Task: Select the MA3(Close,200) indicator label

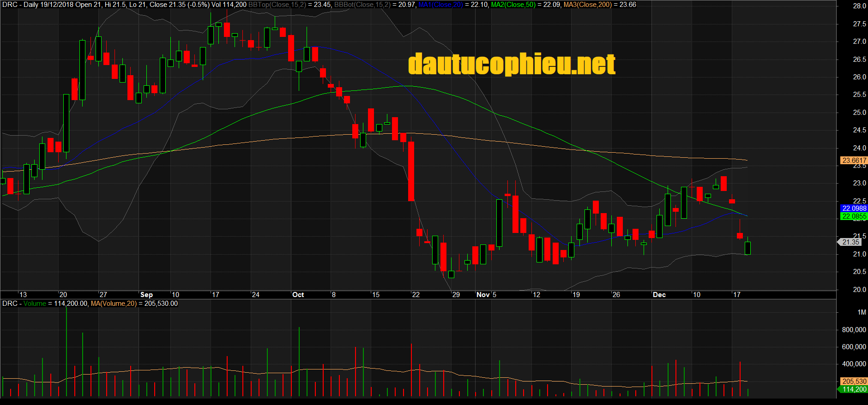Action: pos(588,5)
